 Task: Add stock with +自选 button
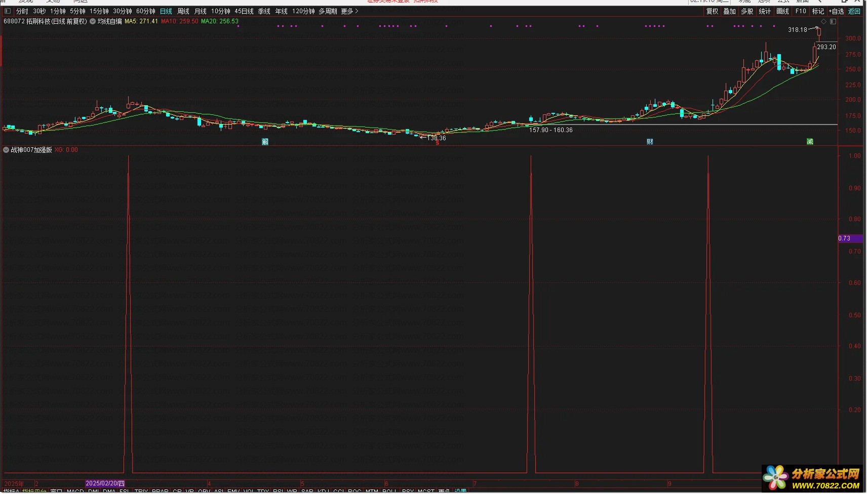pyautogui.click(x=836, y=11)
